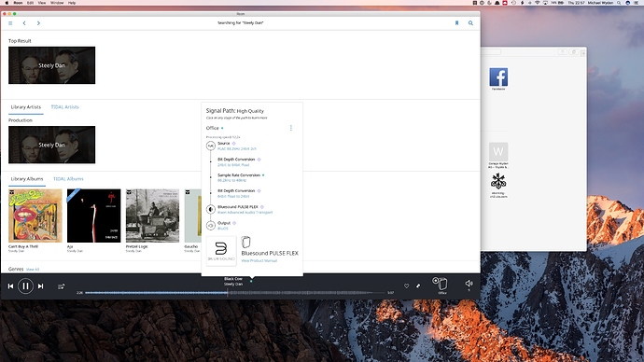Screen dimensions: 644x362
Task: Open the Window menu
Action: tap(57, 3)
